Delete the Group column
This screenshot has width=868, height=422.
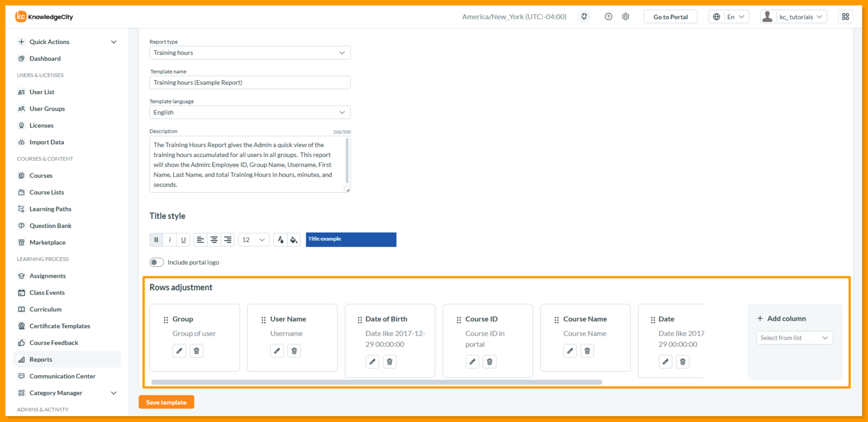click(x=196, y=351)
